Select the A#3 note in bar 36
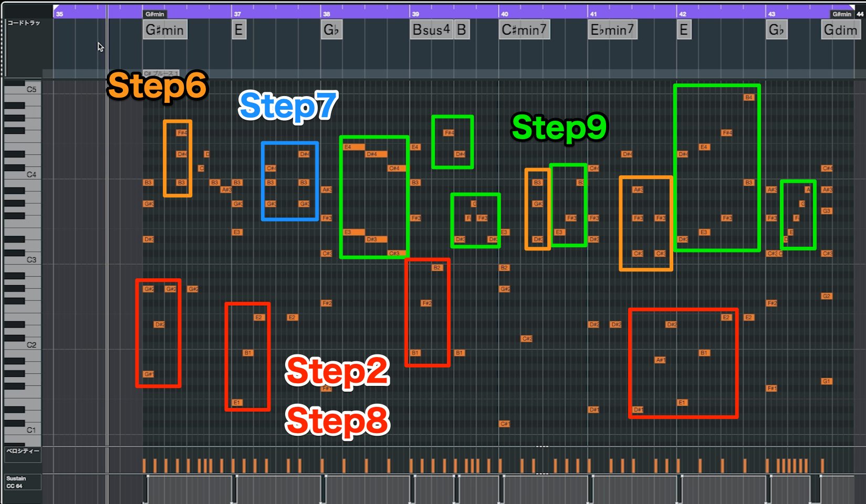Viewport: 866px width, 504px height. point(226,190)
